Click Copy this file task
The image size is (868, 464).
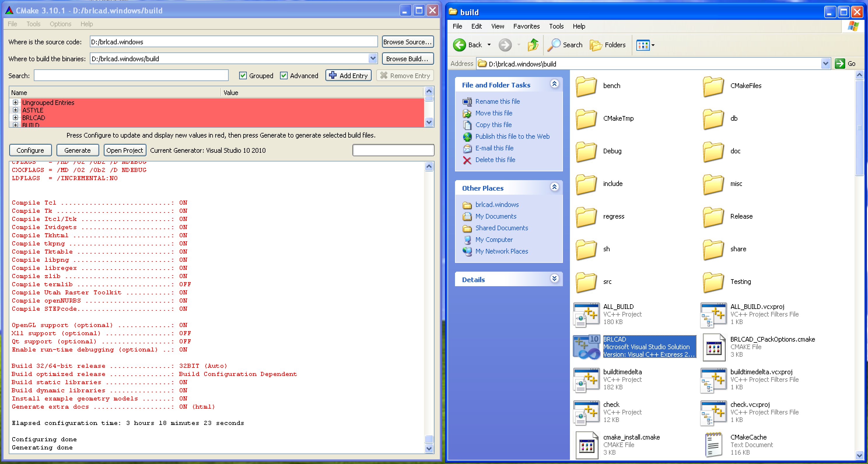pos(493,124)
